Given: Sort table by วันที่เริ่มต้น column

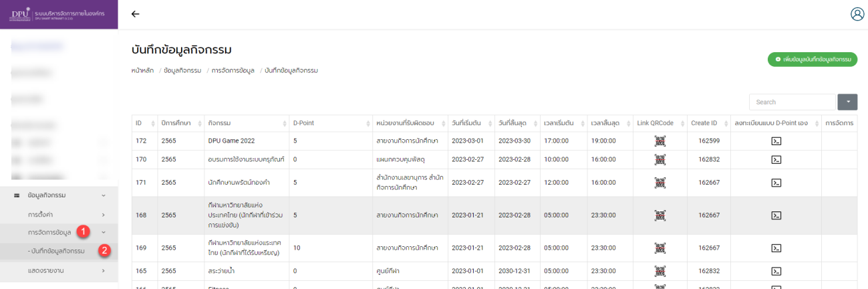Looking at the screenshot, I should (470, 123).
